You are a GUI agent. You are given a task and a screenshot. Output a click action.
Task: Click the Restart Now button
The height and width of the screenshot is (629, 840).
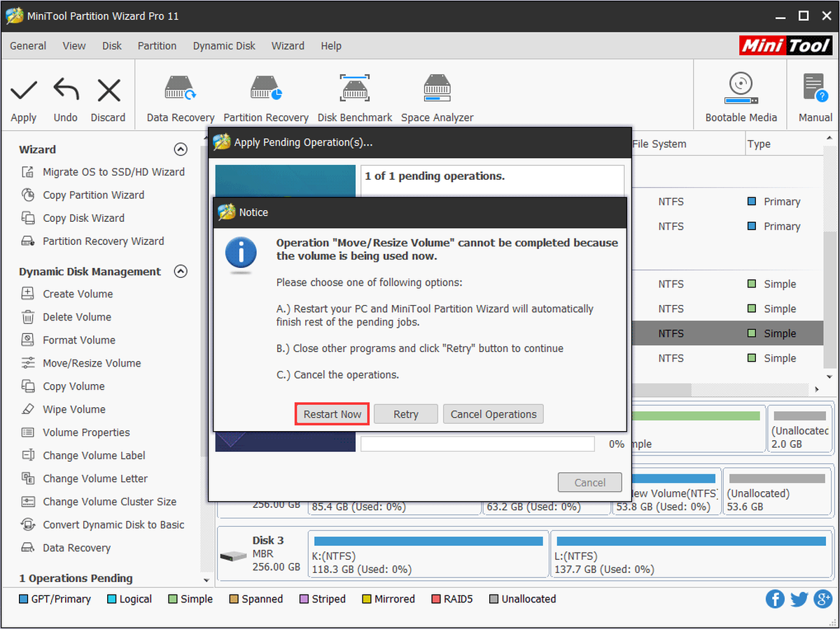tap(332, 414)
